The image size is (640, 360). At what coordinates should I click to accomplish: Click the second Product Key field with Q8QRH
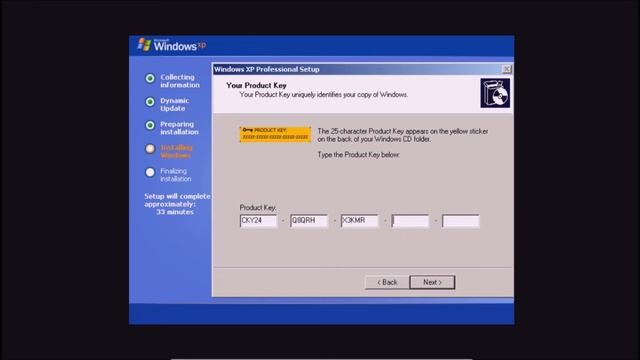309,221
